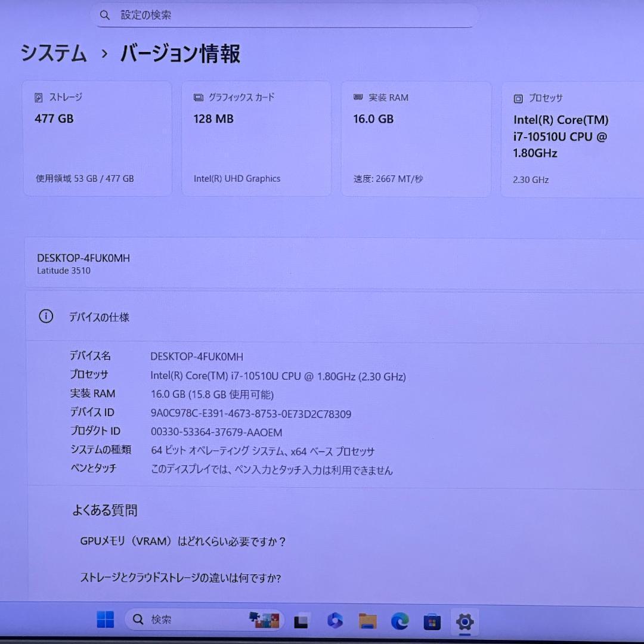The height and width of the screenshot is (644, 644).
Task: Select the ペンとタッチ value text
Action: coord(272,470)
